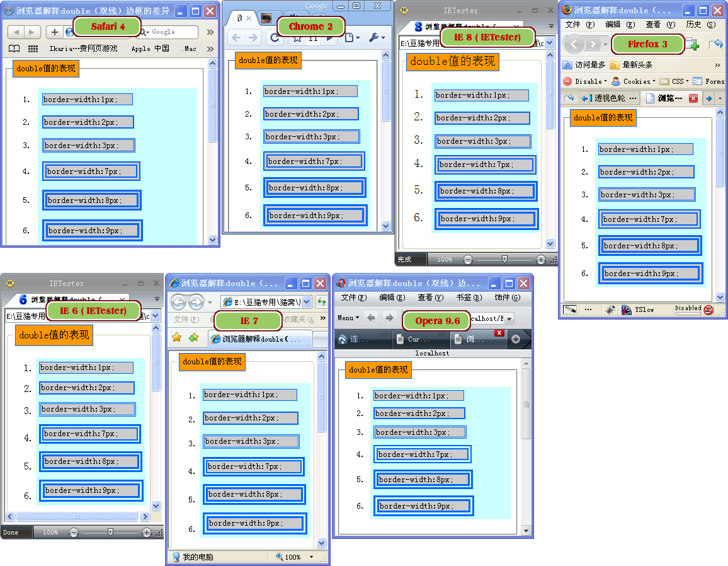Open Opera's Menu dropdown button
Image resolution: width=728 pixels, height=566 pixels.
348,318
